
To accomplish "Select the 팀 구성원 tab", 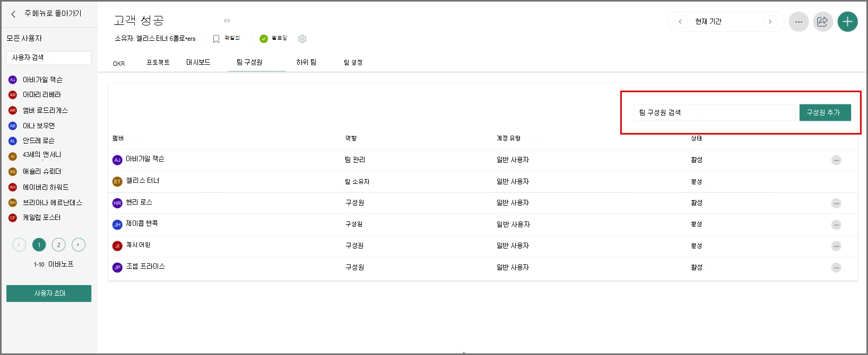I will pos(249,63).
